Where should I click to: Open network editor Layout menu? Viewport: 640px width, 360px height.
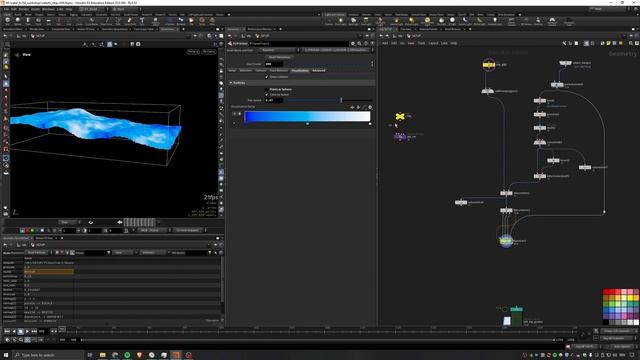click(x=433, y=43)
